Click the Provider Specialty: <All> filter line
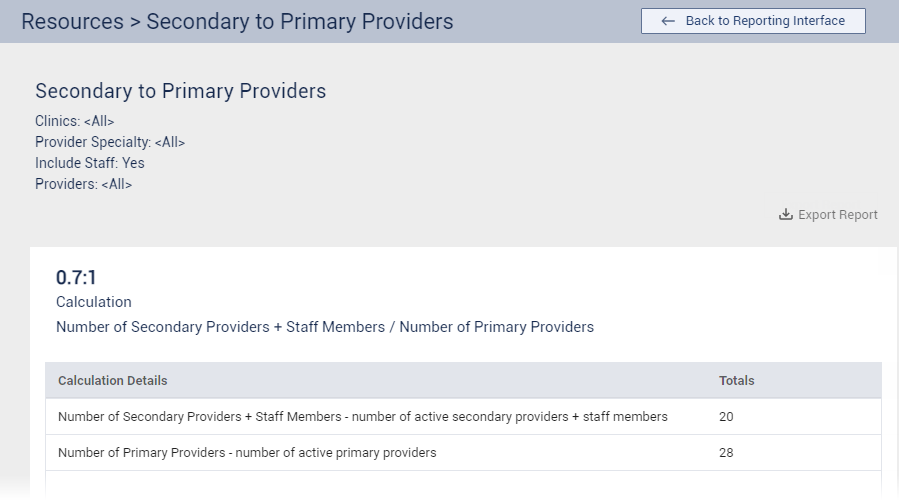Screen dimensions: 899x500 [110, 142]
